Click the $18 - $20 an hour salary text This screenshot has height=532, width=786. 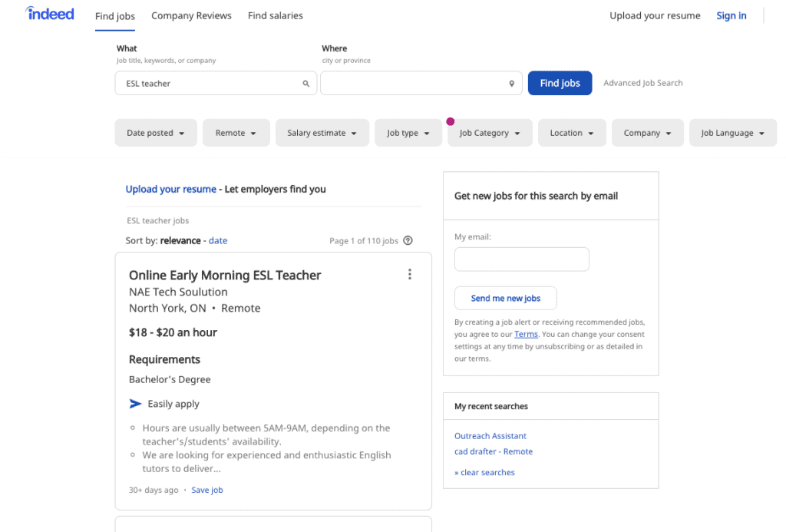(x=173, y=332)
